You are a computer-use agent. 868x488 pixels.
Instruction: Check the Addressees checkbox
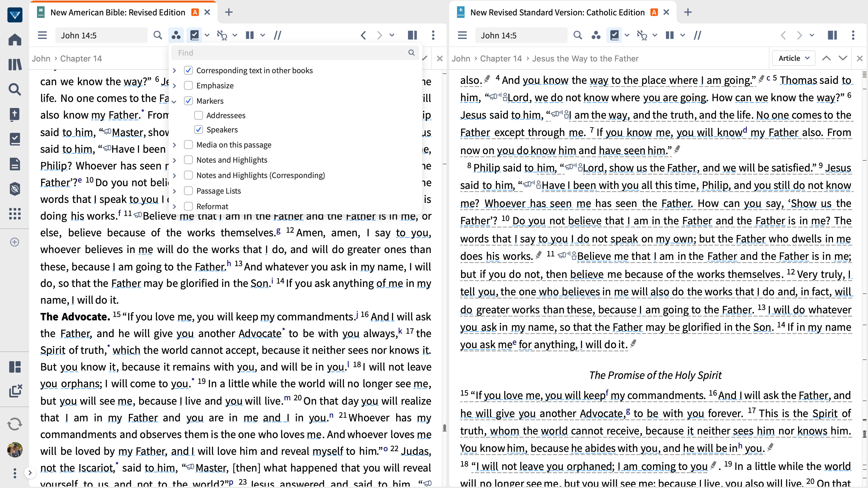pos(198,115)
